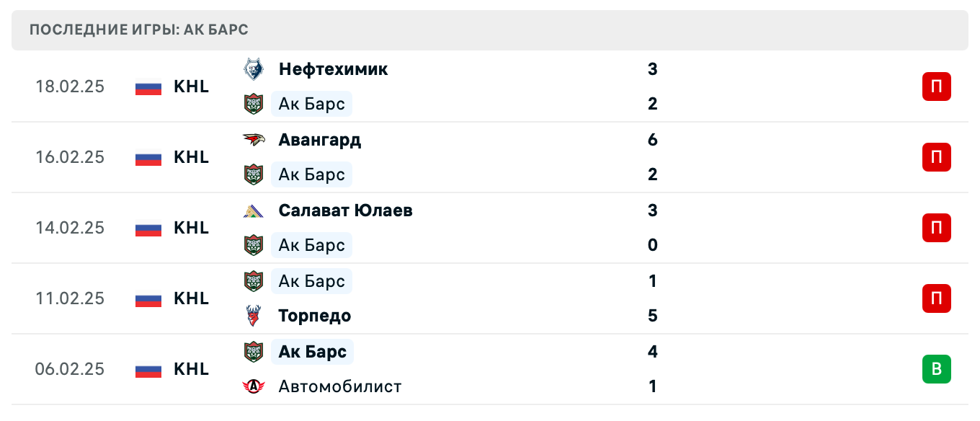Click the Salavat Yulaev team logo
The image size is (980, 421).
(x=253, y=211)
